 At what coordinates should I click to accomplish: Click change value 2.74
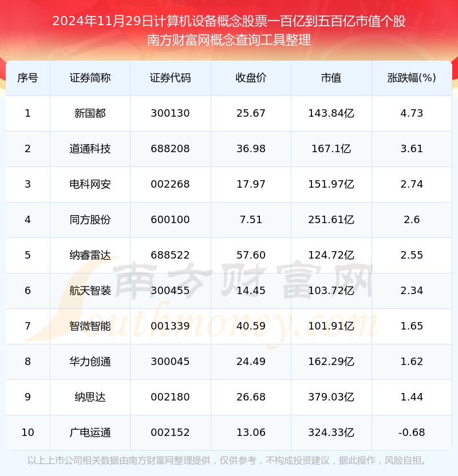click(x=412, y=184)
